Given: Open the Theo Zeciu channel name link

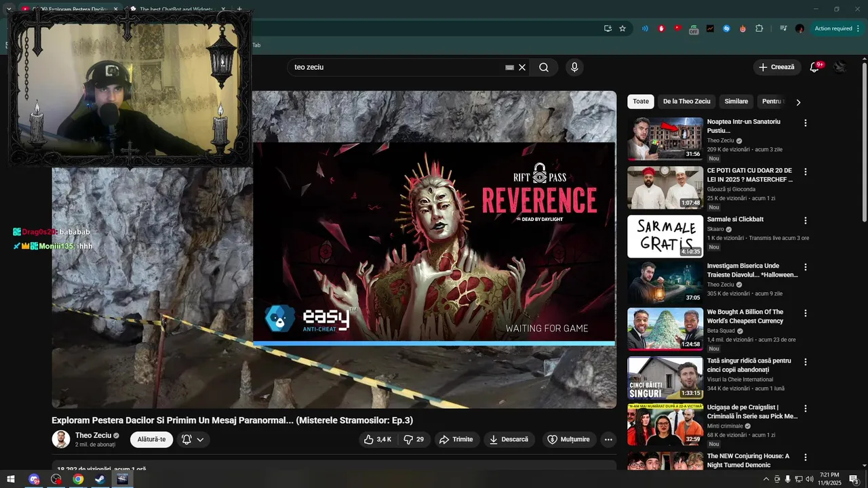Looking at the screenshot, I should tap(93, 435).
